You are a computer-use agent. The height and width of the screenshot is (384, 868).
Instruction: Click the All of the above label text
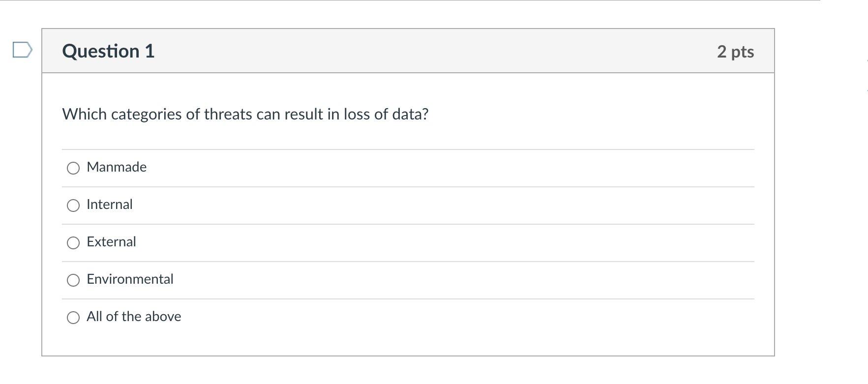click(134, 317)
